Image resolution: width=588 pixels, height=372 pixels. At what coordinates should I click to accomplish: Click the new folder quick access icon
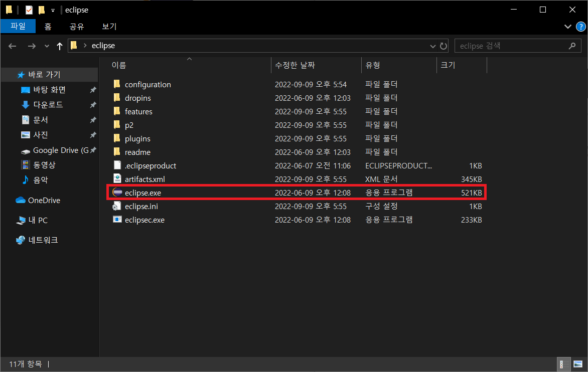click(42, 10)
